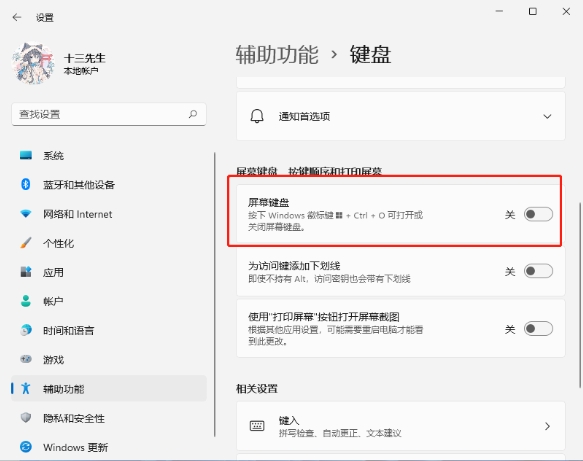
Task: Click the apps icon for 应用
Action: pyautogui.click(x=26, y=272)
